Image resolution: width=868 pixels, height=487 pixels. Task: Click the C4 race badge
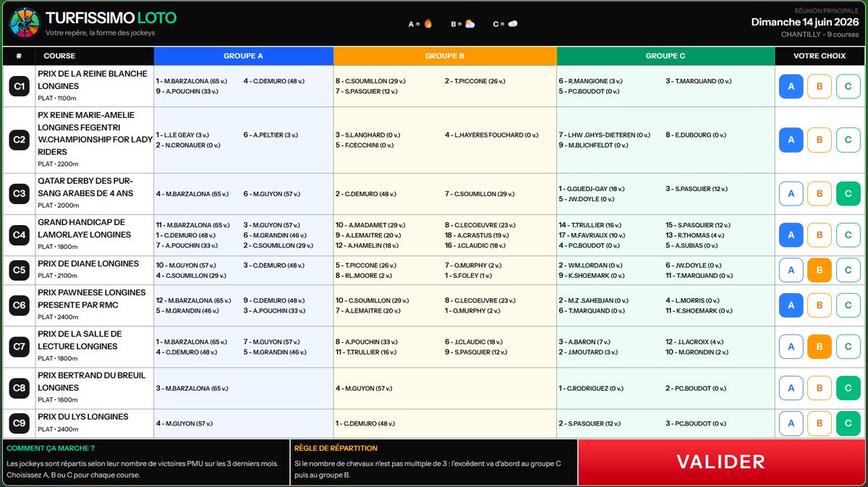(x=20, y=235)
